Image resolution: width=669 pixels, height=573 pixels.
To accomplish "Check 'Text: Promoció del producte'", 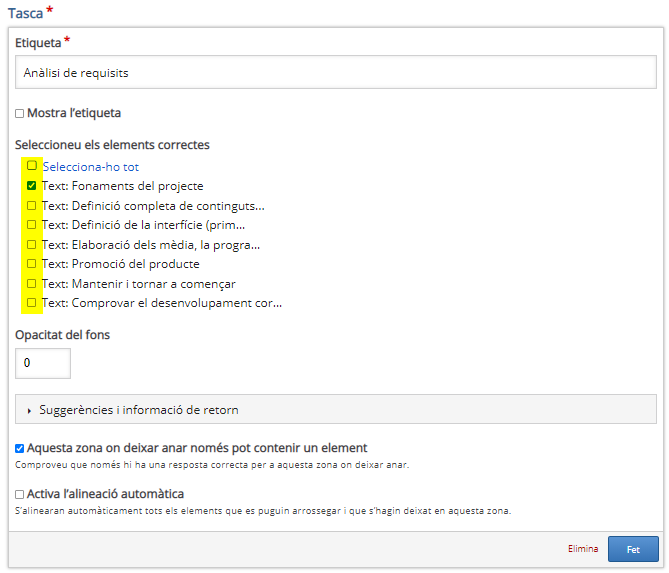I will (32, 264).
